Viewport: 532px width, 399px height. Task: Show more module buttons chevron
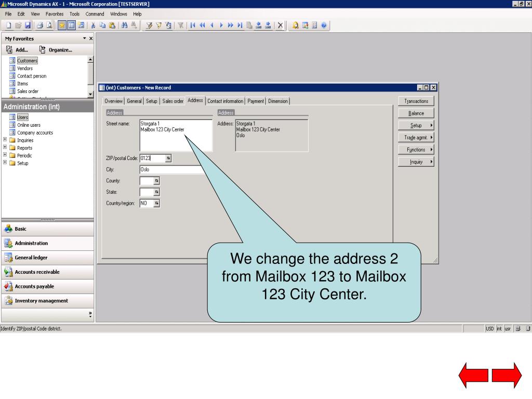tap(90, 314)
